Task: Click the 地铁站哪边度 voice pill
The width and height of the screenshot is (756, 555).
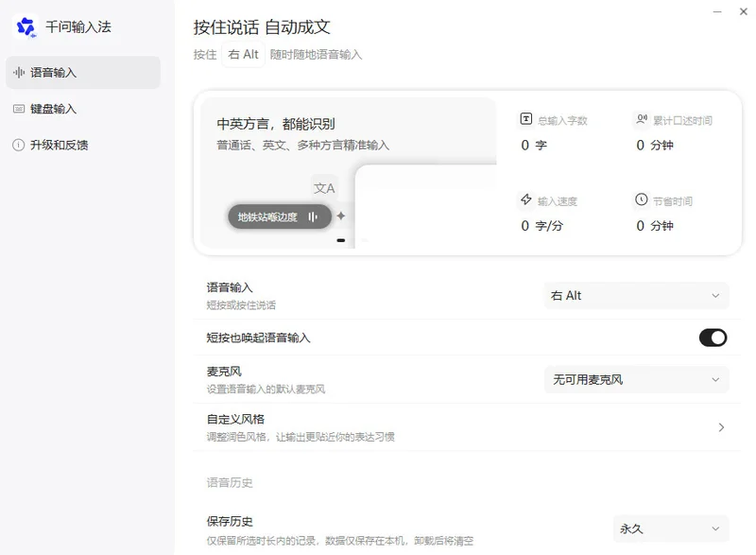Action: click(280, 217)
